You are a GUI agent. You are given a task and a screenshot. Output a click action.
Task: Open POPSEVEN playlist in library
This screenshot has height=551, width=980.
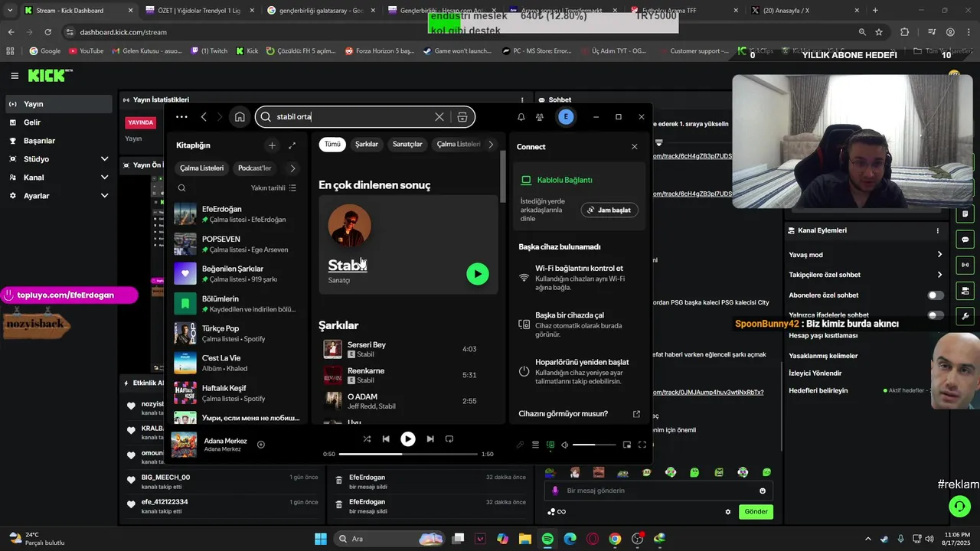click(237, 244)
